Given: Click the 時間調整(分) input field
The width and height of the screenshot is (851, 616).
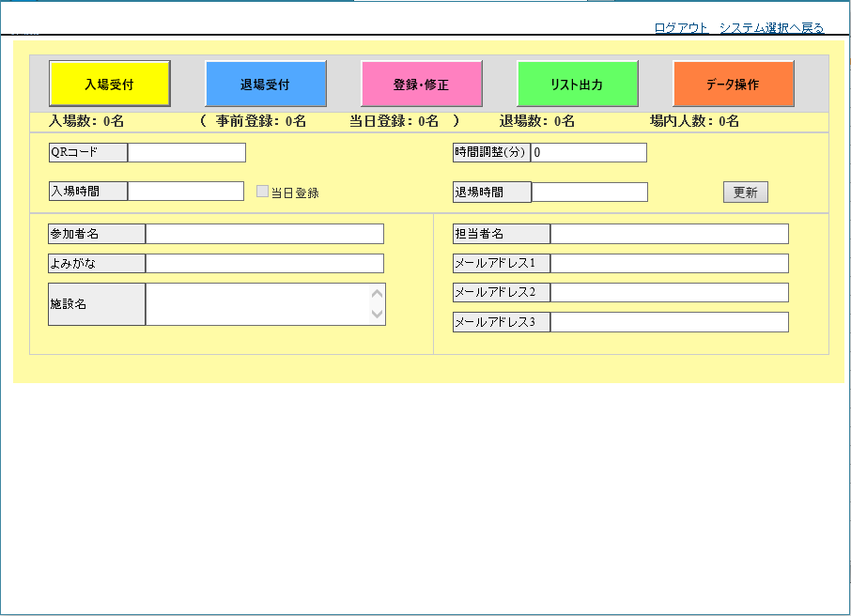Looking at the screenshot, I should (589, 152).
